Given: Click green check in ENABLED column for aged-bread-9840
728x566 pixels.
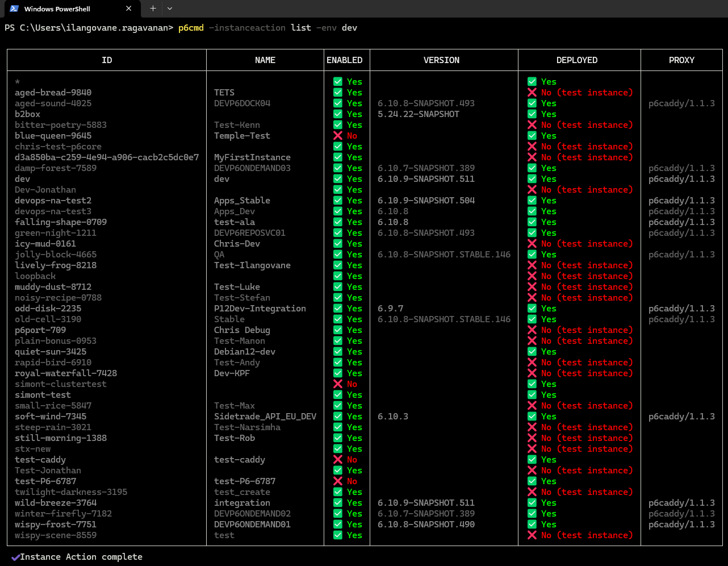Looking at the screenshot, I should click(x=338, y=93).
